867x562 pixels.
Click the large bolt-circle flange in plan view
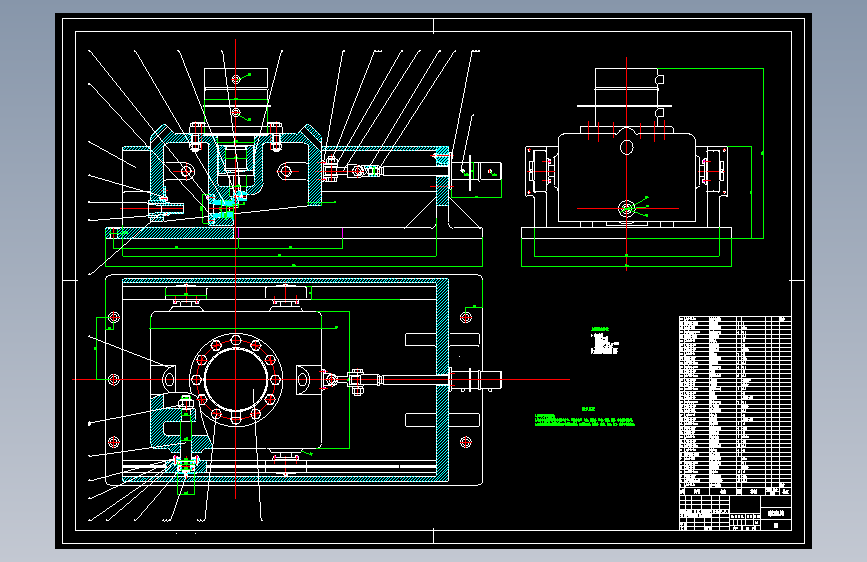pos(236,379)
